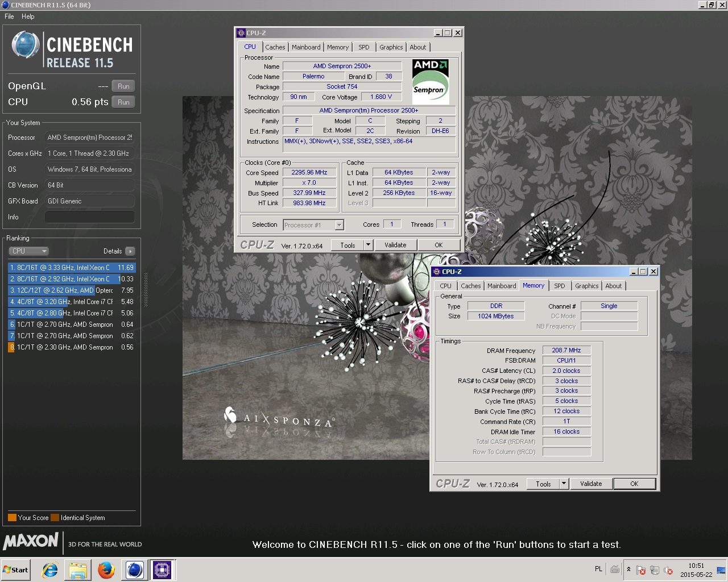Open the CPU ranking dropdown

(28, 251)
